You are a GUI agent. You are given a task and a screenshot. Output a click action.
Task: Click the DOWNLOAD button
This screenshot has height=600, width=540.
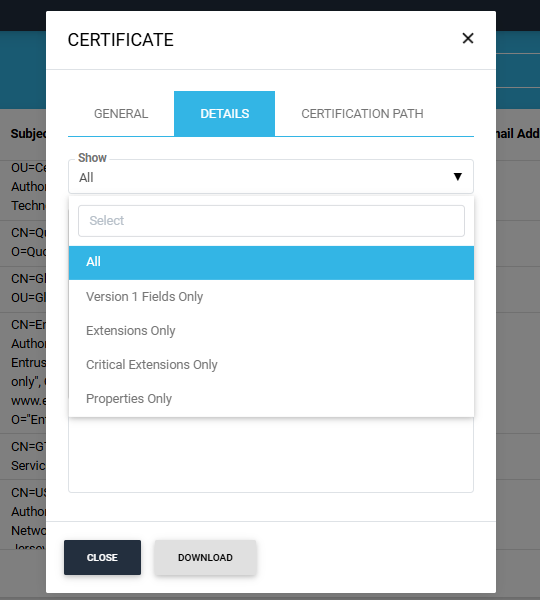(205, 558)
